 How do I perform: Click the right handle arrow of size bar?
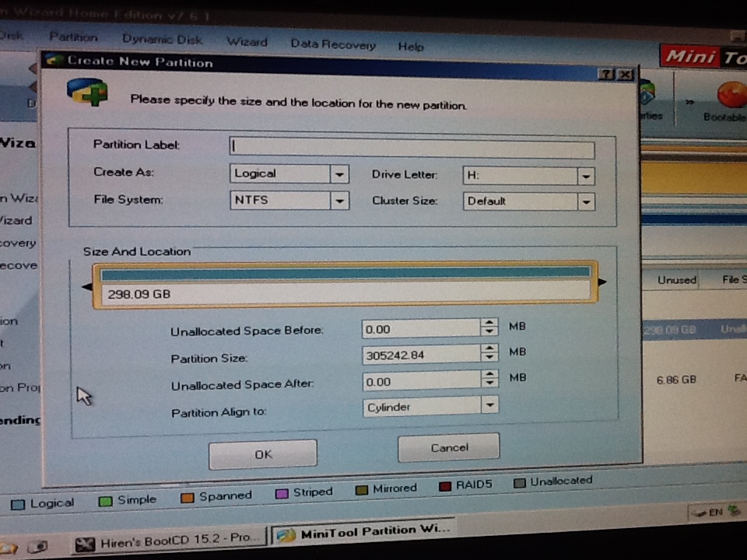tap(602, 282)
